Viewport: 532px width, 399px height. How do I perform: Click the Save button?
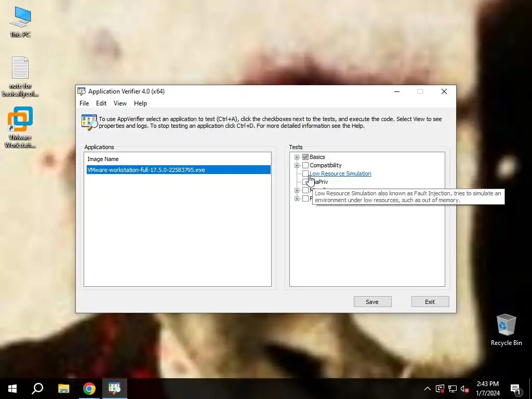[x=373, y=302]
